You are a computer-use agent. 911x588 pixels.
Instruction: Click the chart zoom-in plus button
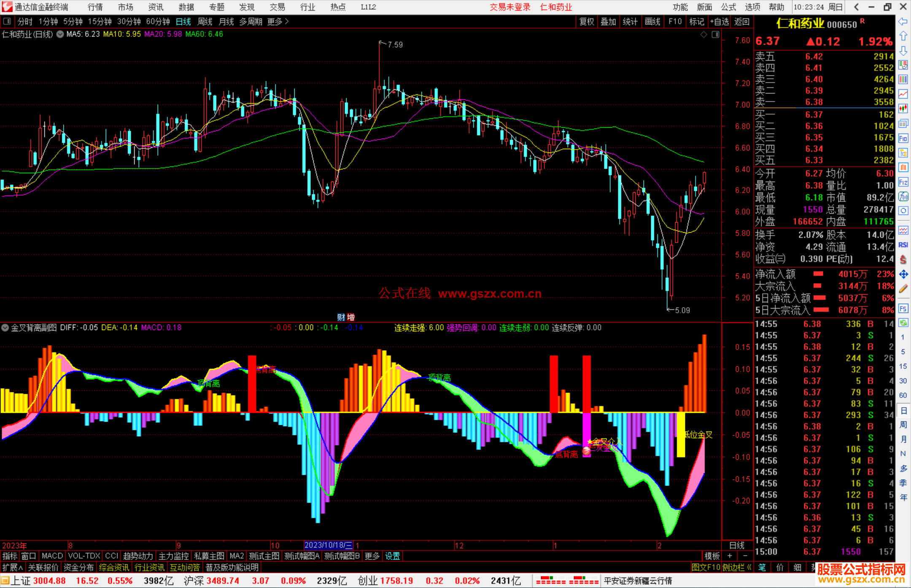click(x=730, y=556)
